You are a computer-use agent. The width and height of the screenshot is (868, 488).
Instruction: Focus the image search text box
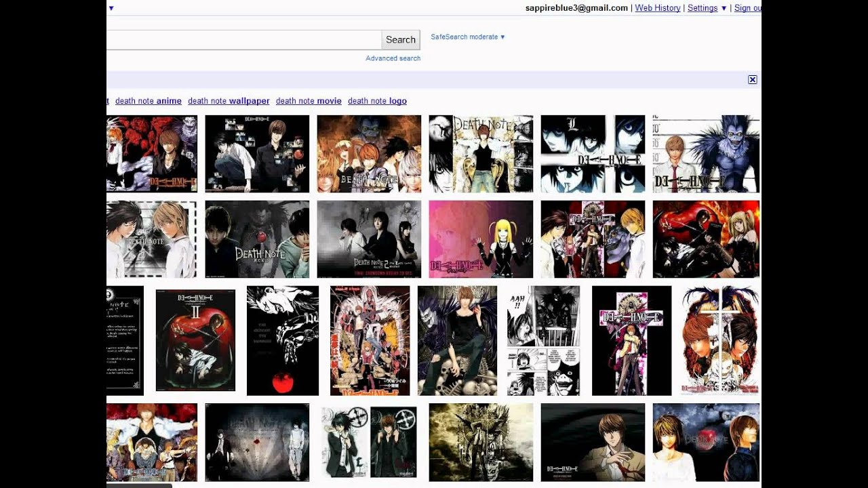point(244,40)
